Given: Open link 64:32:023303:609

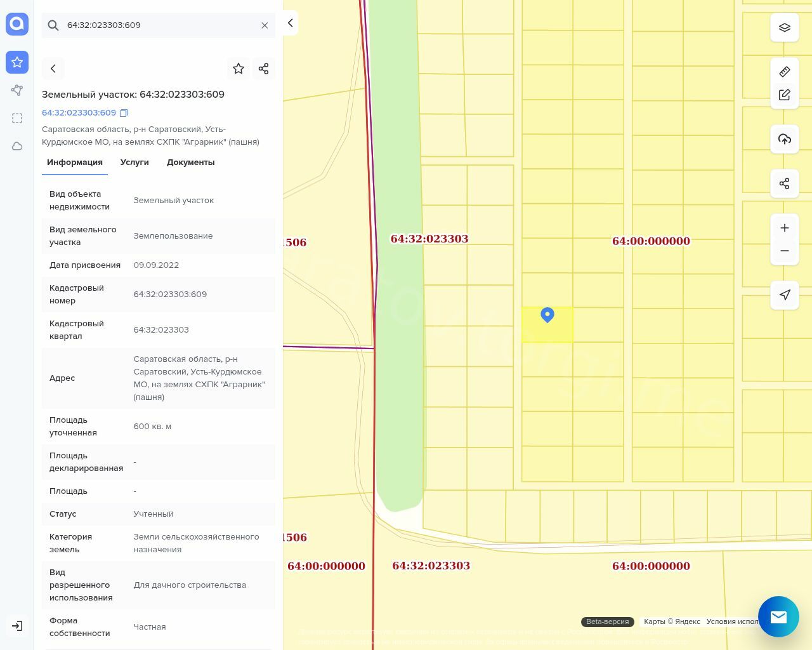Looking at the screenshot, I should pos(79,113).
